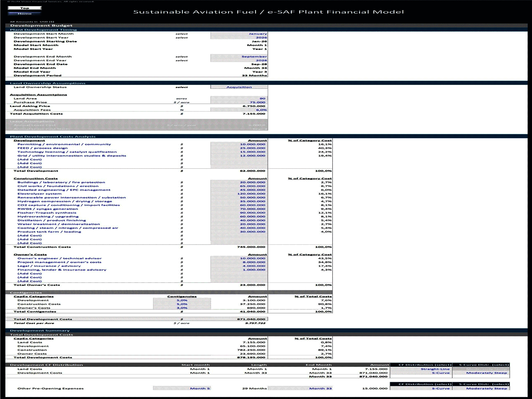Edit Owner's engineer / technical advisor amount
This screenshot has height=399, width=532.
point(239,259)
